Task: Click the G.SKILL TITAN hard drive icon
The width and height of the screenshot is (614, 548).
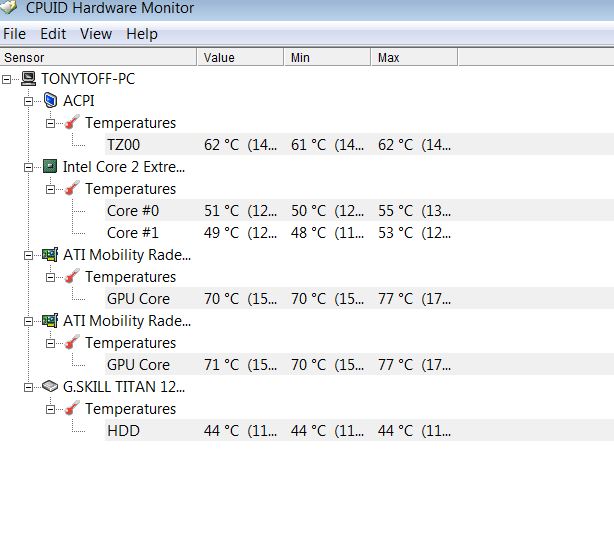Action: [50, 386]
